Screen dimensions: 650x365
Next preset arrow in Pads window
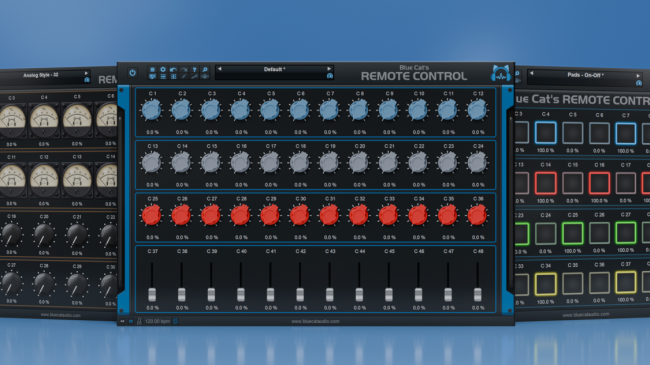(638, 75)
